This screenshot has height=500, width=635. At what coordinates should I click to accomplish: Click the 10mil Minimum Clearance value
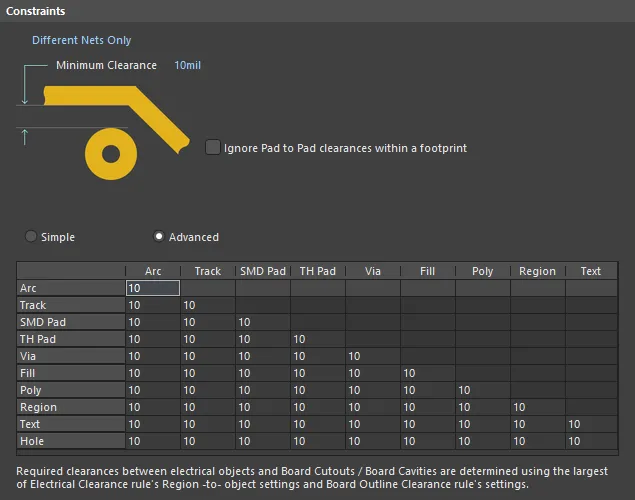(x=187, y=65)
